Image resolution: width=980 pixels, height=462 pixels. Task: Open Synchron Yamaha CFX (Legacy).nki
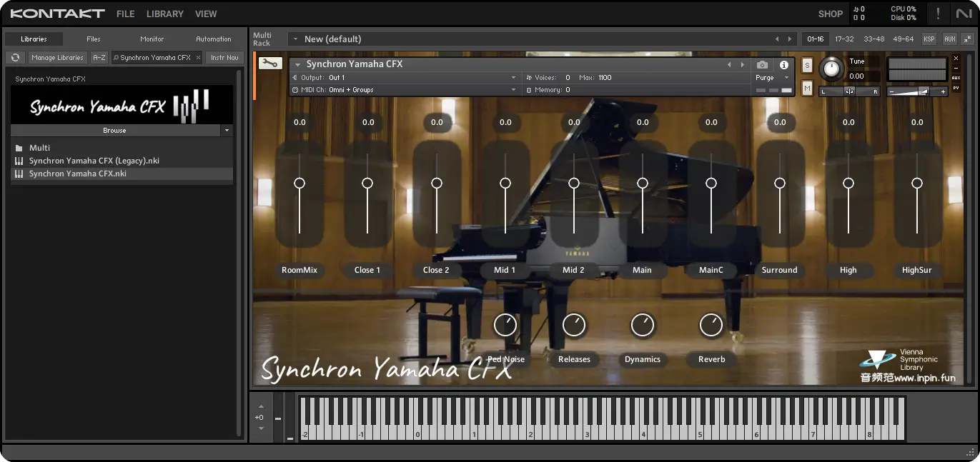coord(122,161)
